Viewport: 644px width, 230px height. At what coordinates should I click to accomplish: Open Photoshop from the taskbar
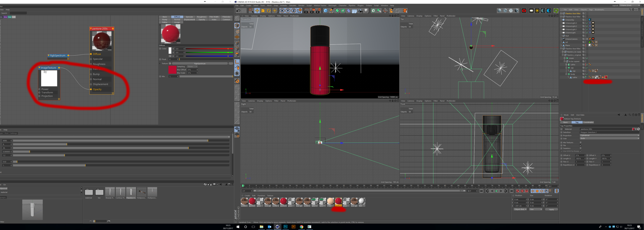pos(286,227)
